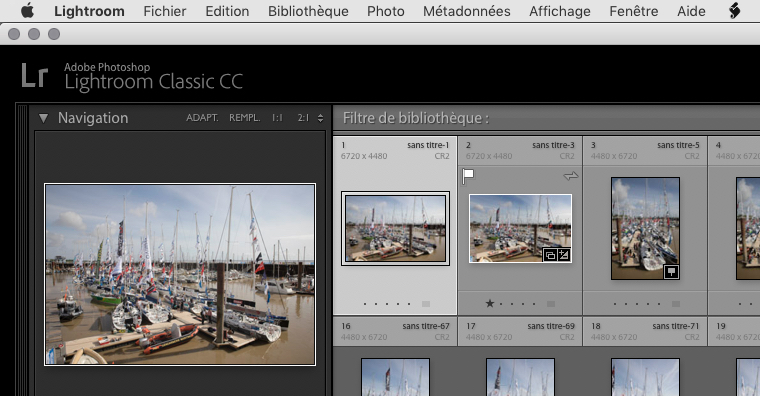Image resolution: width=760 pixels, height=396 pixels.
Task: Click the script icon in the menu bar
Action: point(734,11)
